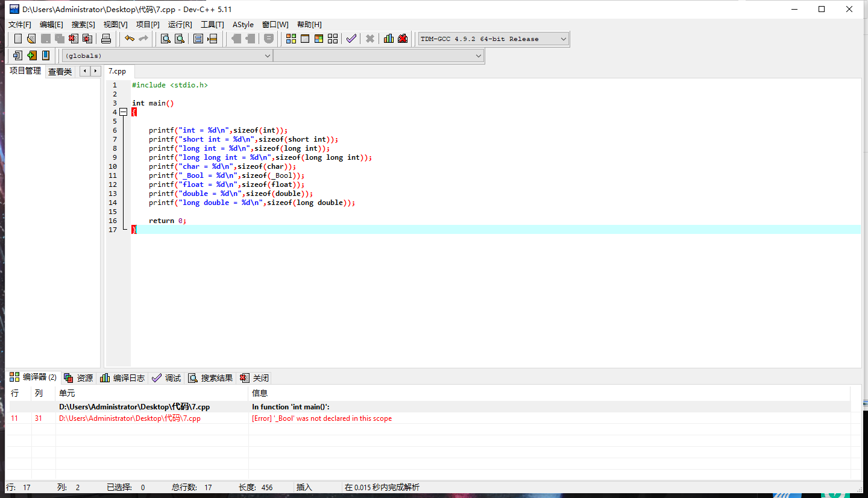Open the 搜索[S] menu

pyautogui.click(x=83, y=24)
